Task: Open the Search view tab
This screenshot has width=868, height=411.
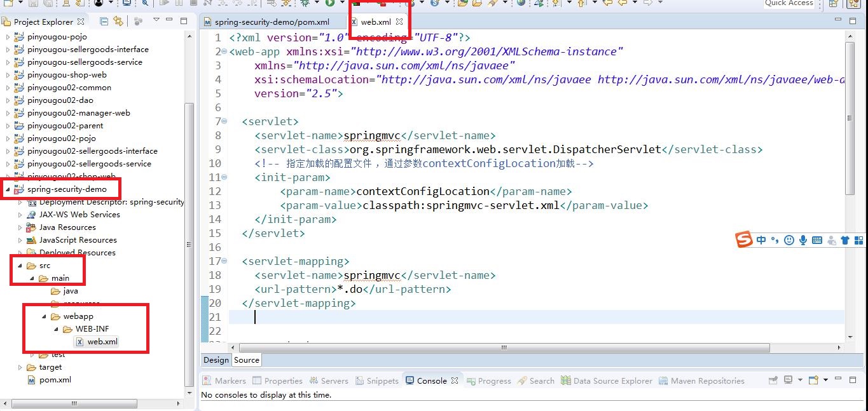Action: tap(535, 381)
